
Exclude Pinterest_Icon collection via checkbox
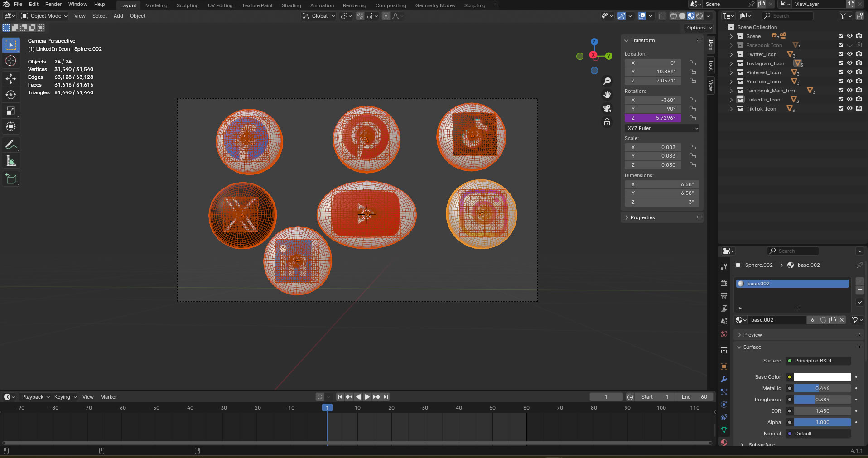(x=841, y=72)
